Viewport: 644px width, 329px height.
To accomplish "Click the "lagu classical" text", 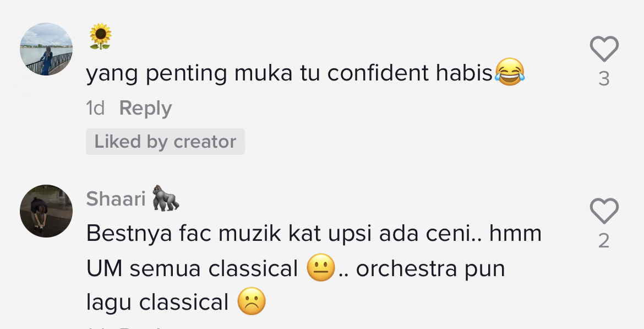I will (x=157, y=303).
